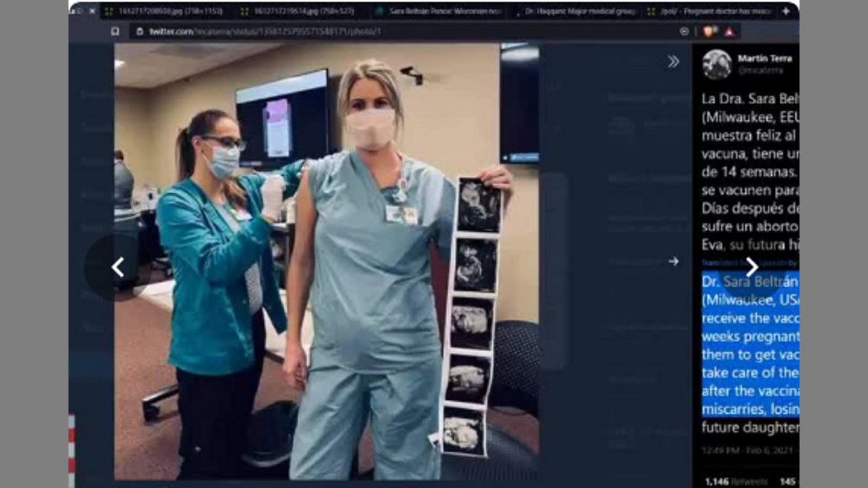Click the bookmark icon beside the address bar
Screen dimensions: 868x488
click(115, 31)
